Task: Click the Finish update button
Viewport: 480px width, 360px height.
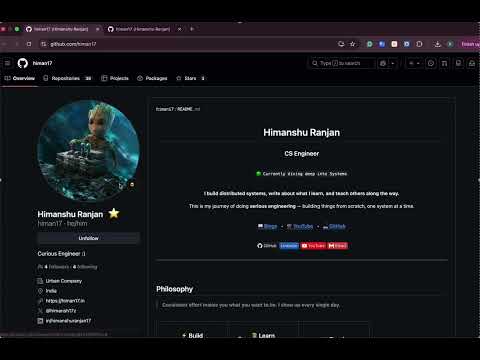Action: coord(470,44)
